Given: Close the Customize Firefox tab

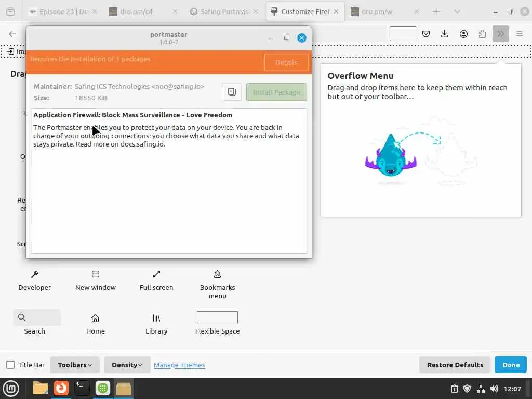Looking at the screenshot, I should [336, 11].
